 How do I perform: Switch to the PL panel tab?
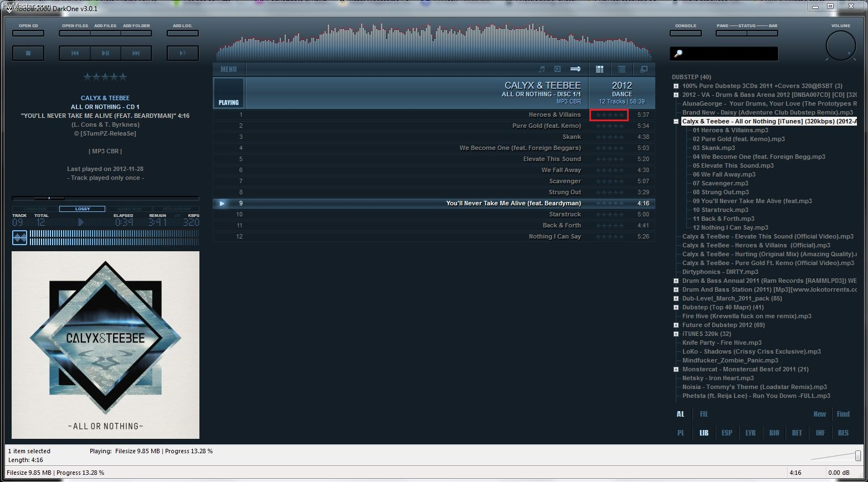point(681,433)
